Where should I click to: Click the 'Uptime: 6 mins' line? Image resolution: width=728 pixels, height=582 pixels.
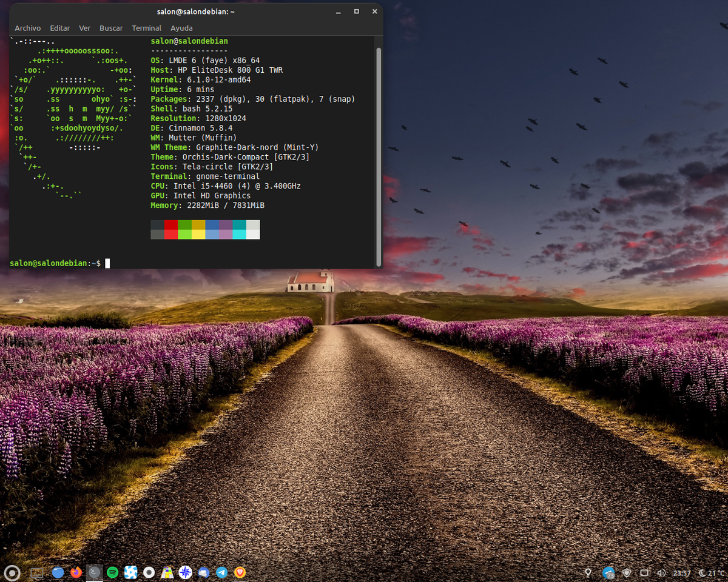click(x=183, y=89)
